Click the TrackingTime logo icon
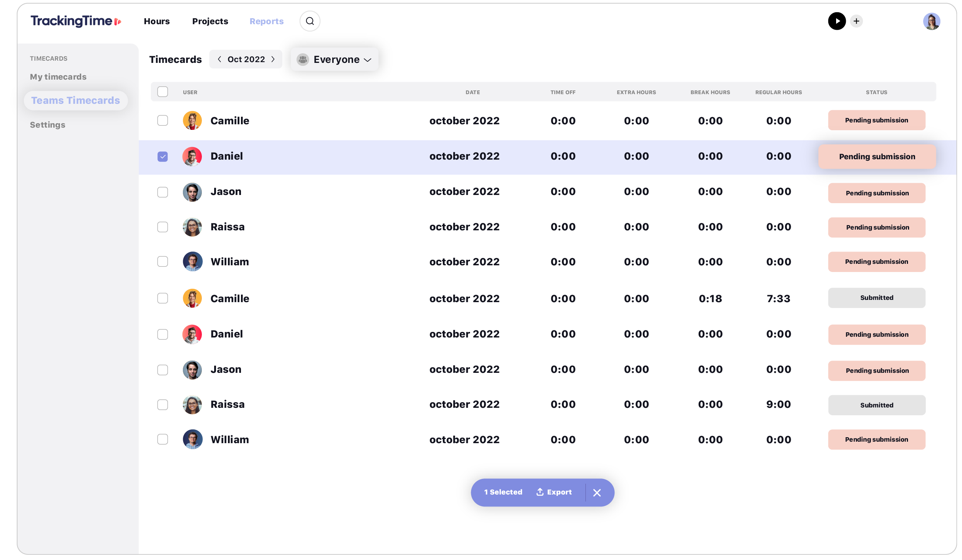 click(x=117, y=21)
